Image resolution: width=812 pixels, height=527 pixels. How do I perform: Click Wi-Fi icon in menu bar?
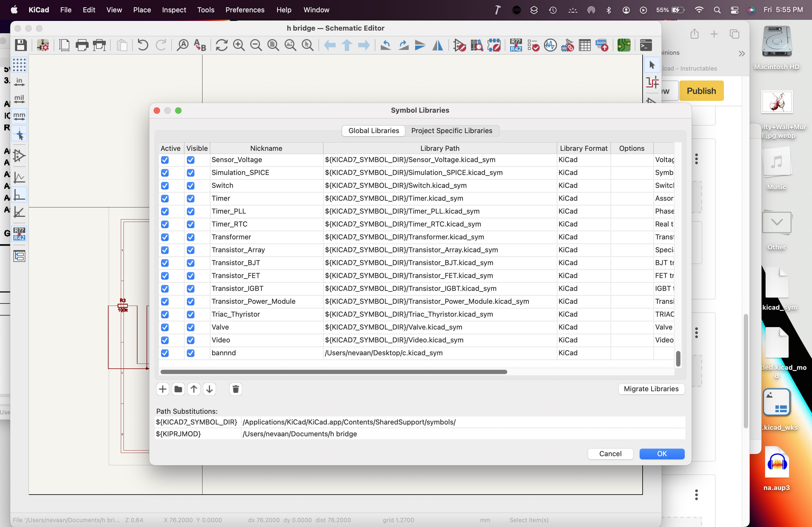(x=699, y=10)
